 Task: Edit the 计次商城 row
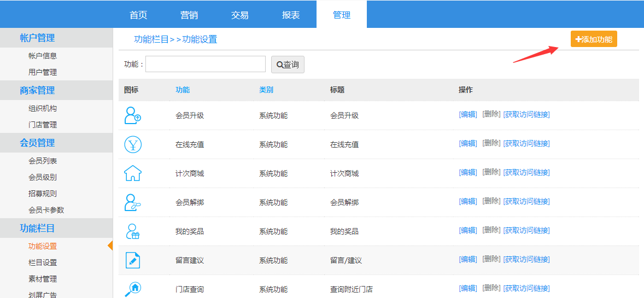tap(468, 173)
